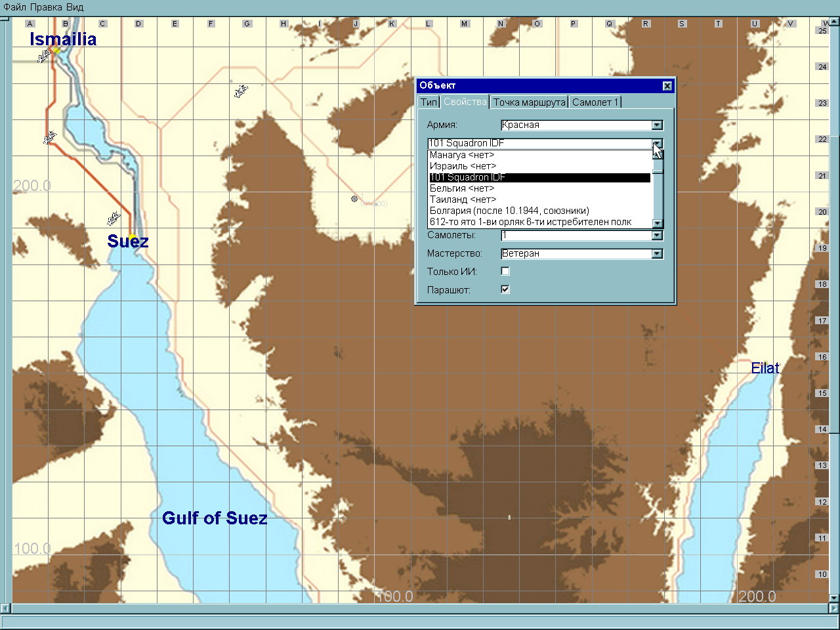Viewport: 840px width, 630px height.
Task: Click grid column header E
Action: coord(175,24)
